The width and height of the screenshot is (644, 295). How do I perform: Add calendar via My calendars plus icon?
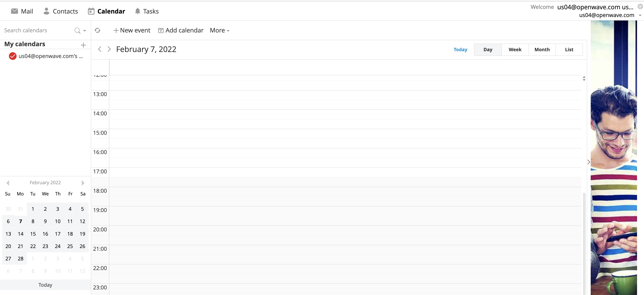[83, 45]
